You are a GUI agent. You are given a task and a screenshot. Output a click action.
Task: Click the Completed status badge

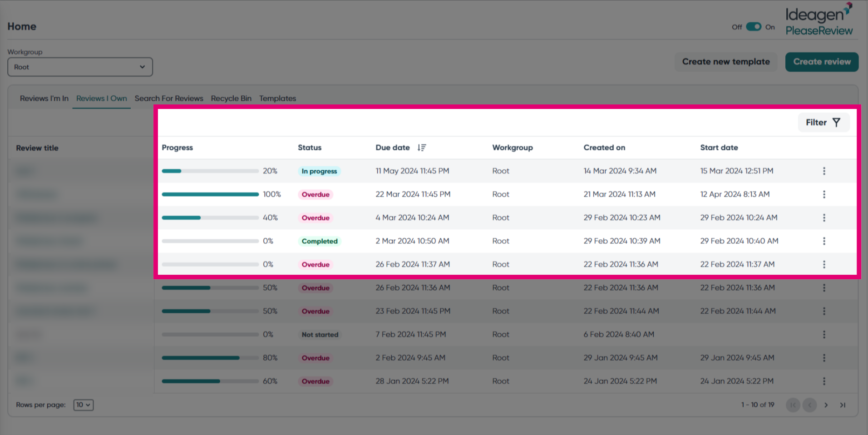(320, 241)
